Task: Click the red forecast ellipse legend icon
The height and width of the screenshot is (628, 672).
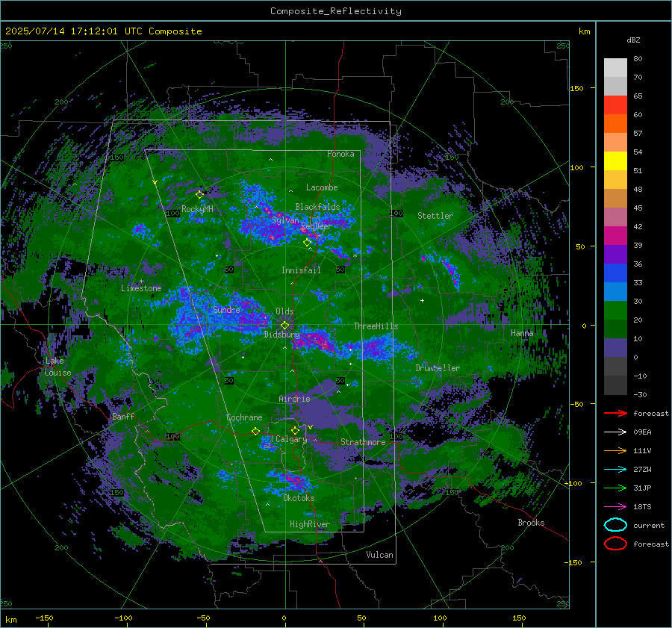Action: (615, 544)
